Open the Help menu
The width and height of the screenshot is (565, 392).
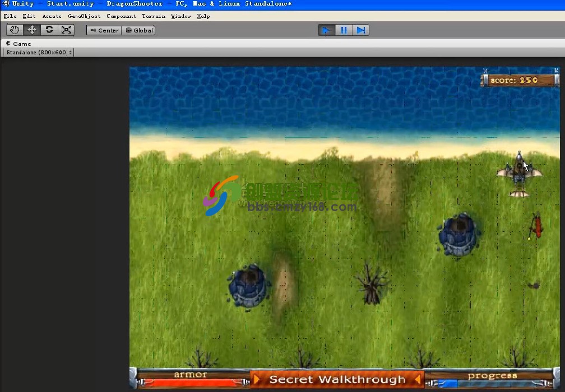click(x=203, y=16)
